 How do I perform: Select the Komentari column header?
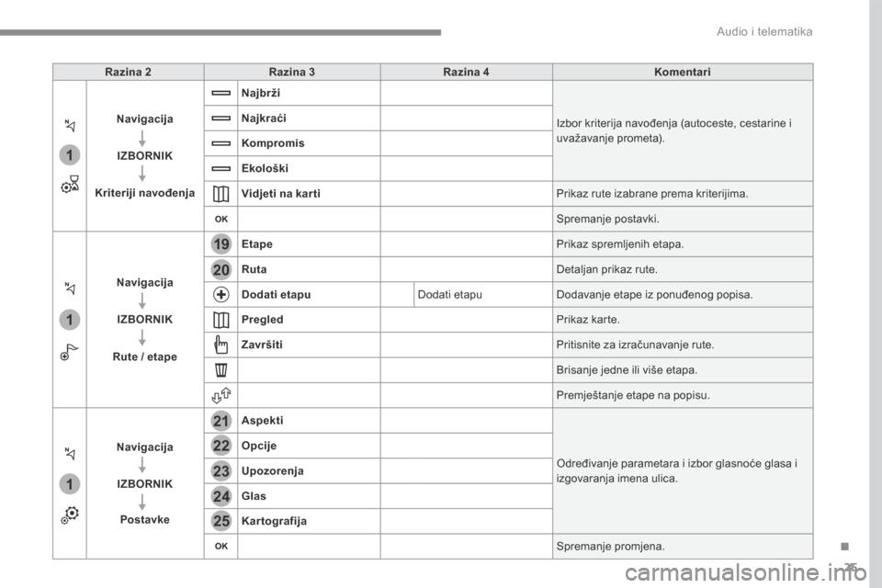(x=683, y=72)
